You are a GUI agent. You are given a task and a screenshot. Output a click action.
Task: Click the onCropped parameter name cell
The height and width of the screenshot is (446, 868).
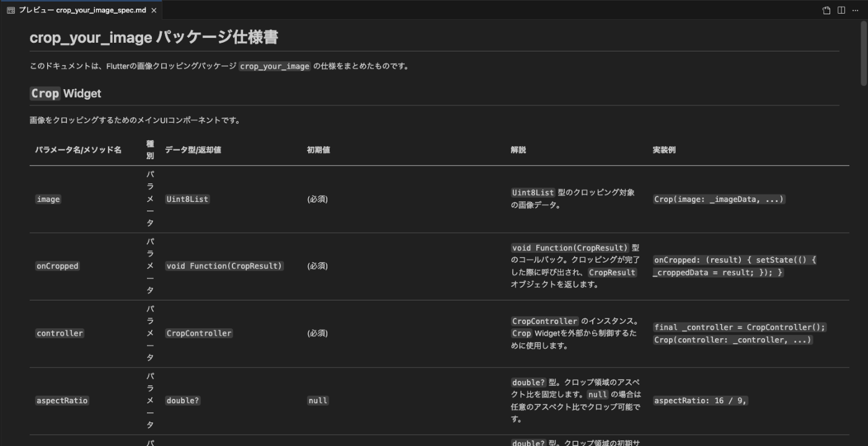click(x=57, y=266)
